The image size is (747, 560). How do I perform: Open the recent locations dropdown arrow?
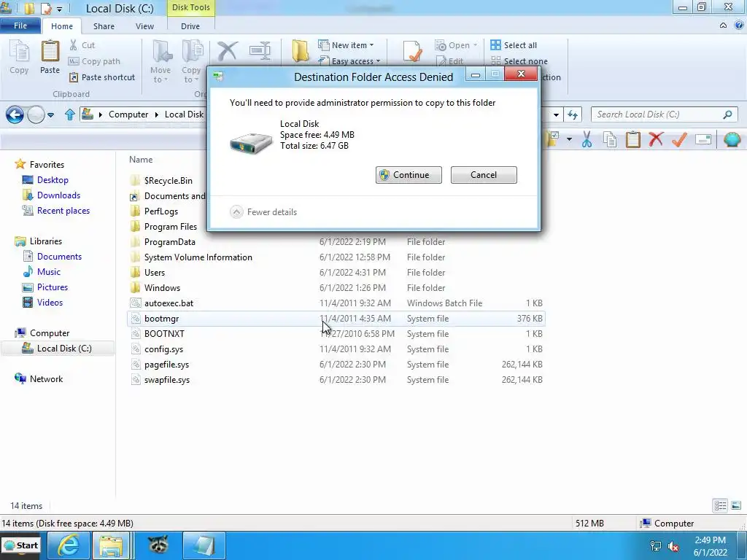click(x=50, y=114)
